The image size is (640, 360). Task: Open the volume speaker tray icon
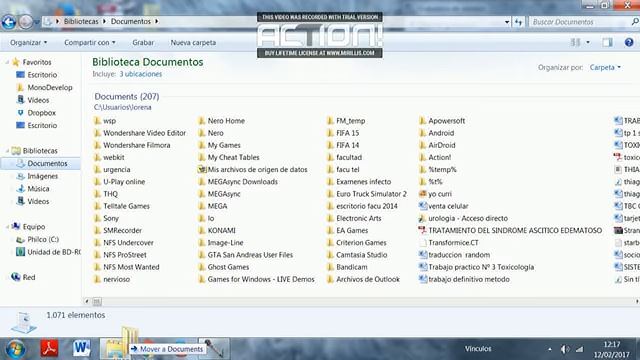click(x=564, y=349)
